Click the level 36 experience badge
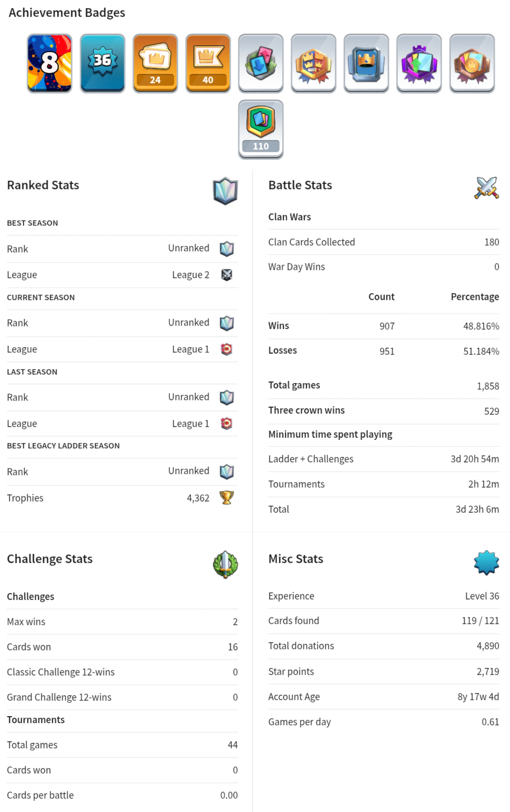510x812 pixels. pyautogui.click(x=102, y=63)
